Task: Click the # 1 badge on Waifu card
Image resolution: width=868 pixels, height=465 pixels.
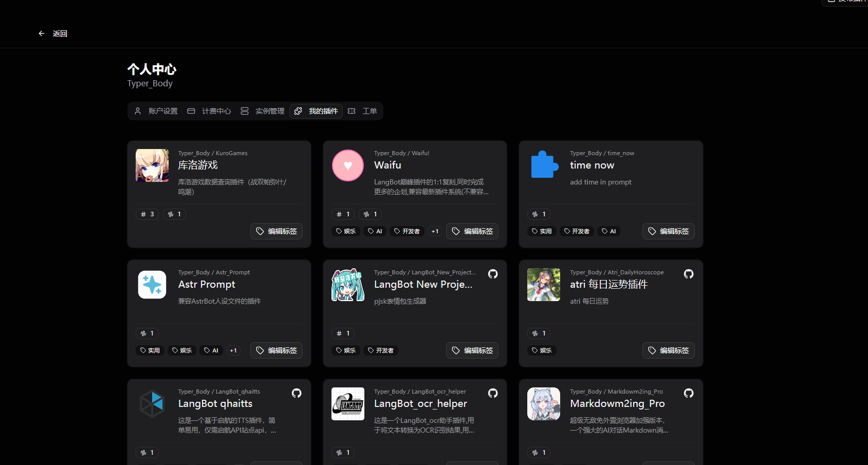Action: coord(343,214)
